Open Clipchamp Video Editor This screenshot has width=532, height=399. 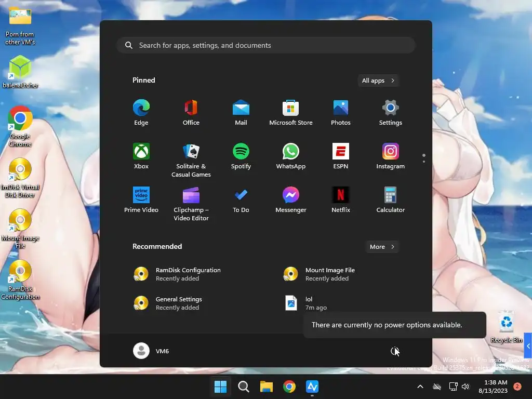tap(191, 204)
